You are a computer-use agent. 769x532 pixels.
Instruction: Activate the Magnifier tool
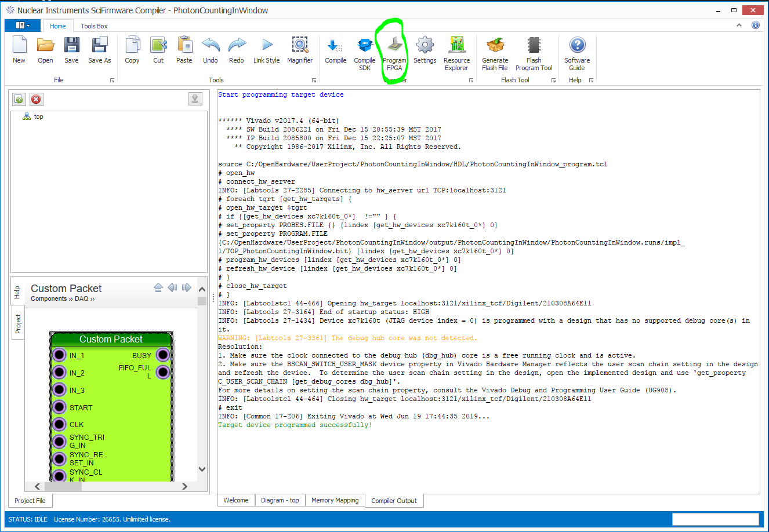tap(300, 50)
